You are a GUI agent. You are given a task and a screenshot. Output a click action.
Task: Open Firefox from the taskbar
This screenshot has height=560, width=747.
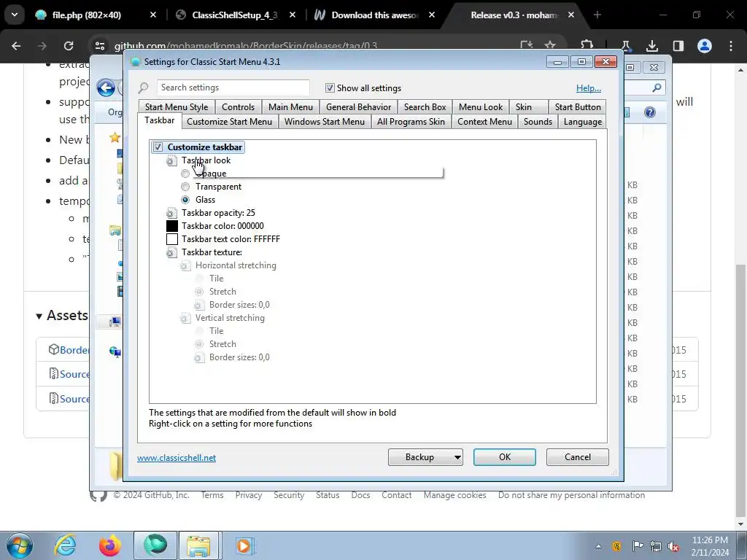[109, 545]
